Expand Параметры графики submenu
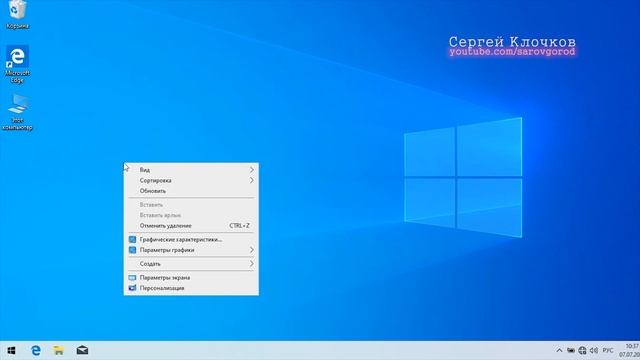 (191, 250)
